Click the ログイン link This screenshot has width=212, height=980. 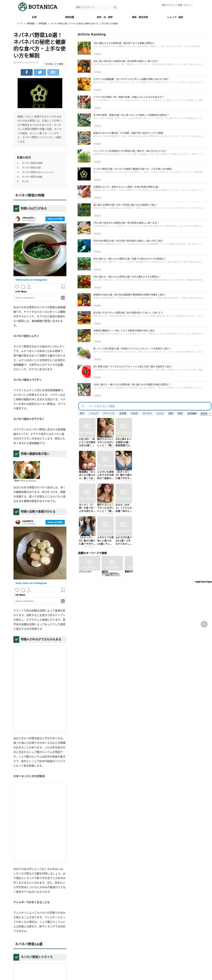tap(188, 5)
